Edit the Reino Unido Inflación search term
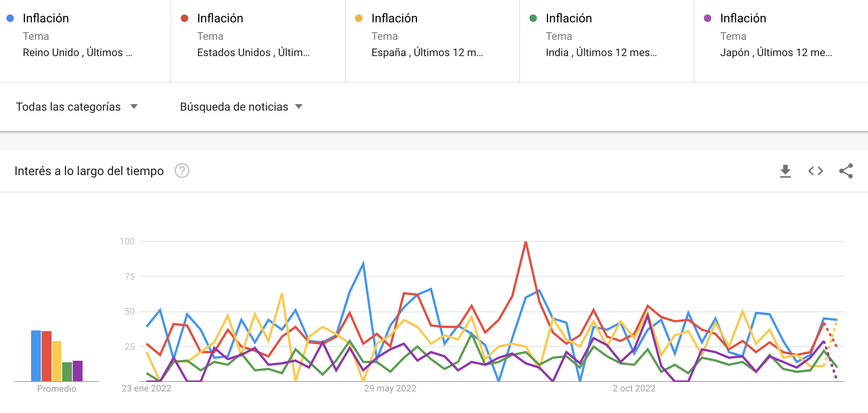 (85, 41)
